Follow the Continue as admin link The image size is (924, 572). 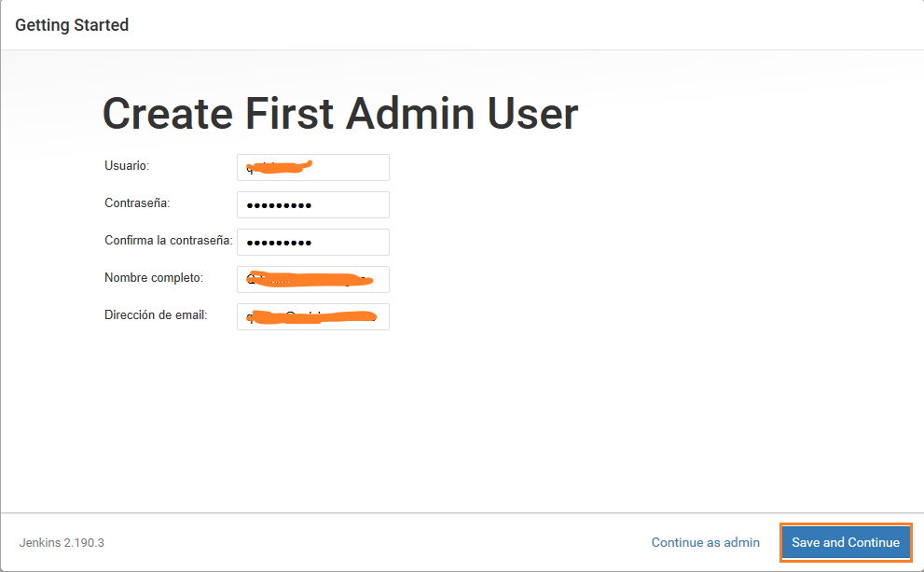click(705, 542)
